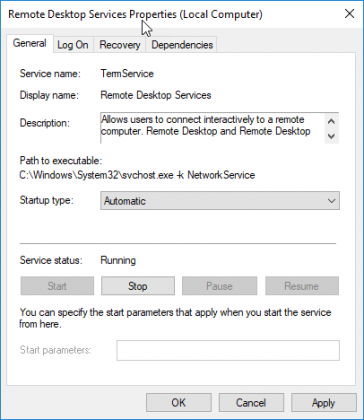Click the Startup type label
The width and height of the screenshot is (364, 420).
(x=46, y=200)
